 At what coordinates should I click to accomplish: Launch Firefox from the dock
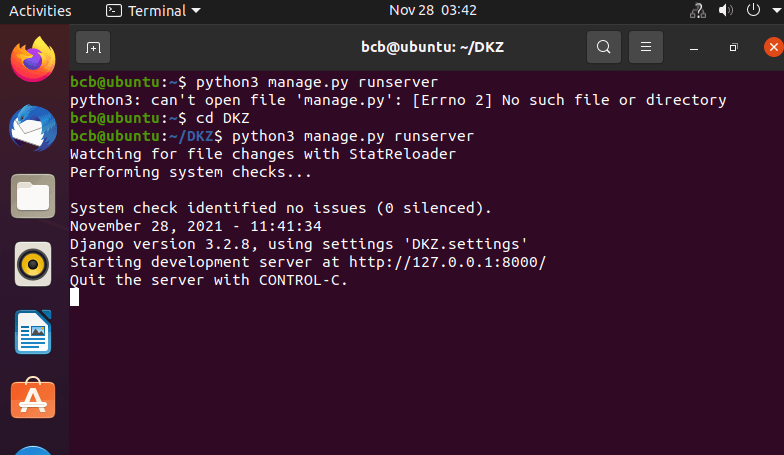[x=33, y=61]
